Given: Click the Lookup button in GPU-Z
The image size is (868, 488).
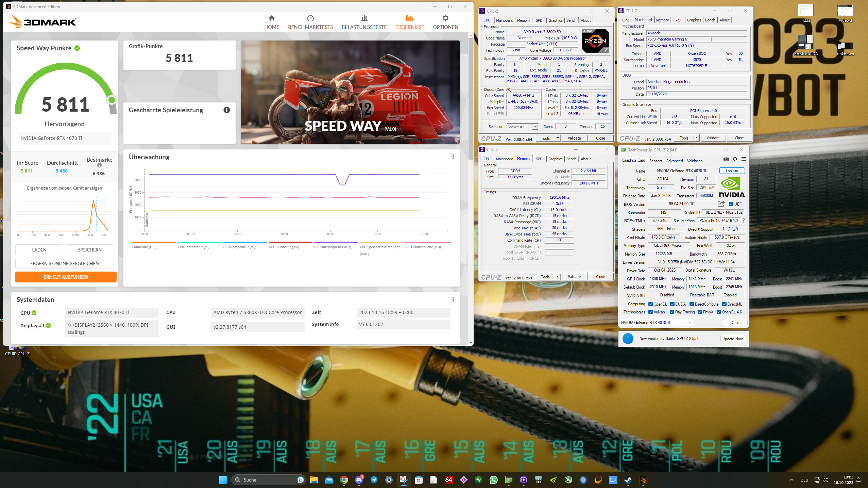Looking at the screenshot, I should tap(732, 171).
